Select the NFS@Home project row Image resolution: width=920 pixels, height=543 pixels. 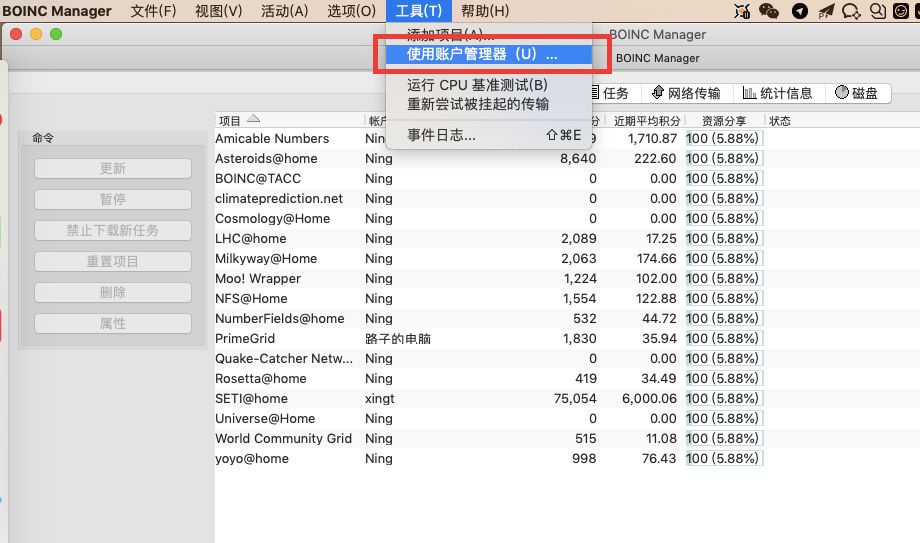pos(567,298)
